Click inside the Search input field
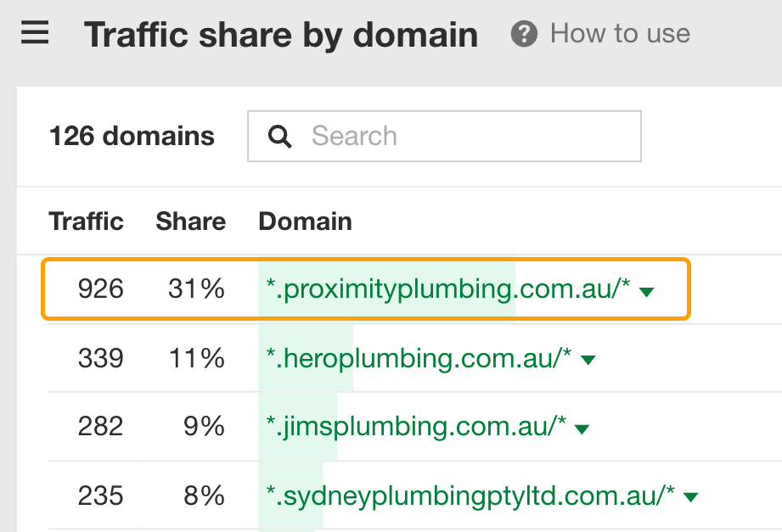 pos(442,136)
